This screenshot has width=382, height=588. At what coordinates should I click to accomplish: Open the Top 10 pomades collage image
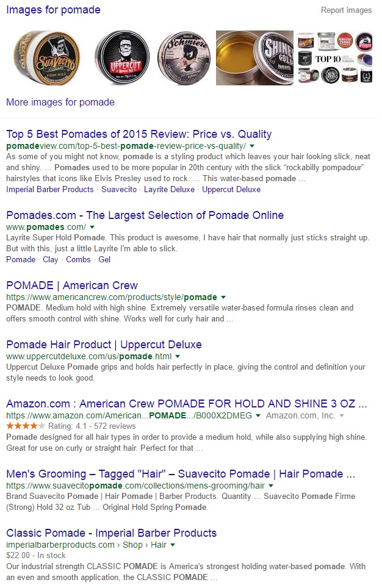pyautogui.click(x=334, y=59)
